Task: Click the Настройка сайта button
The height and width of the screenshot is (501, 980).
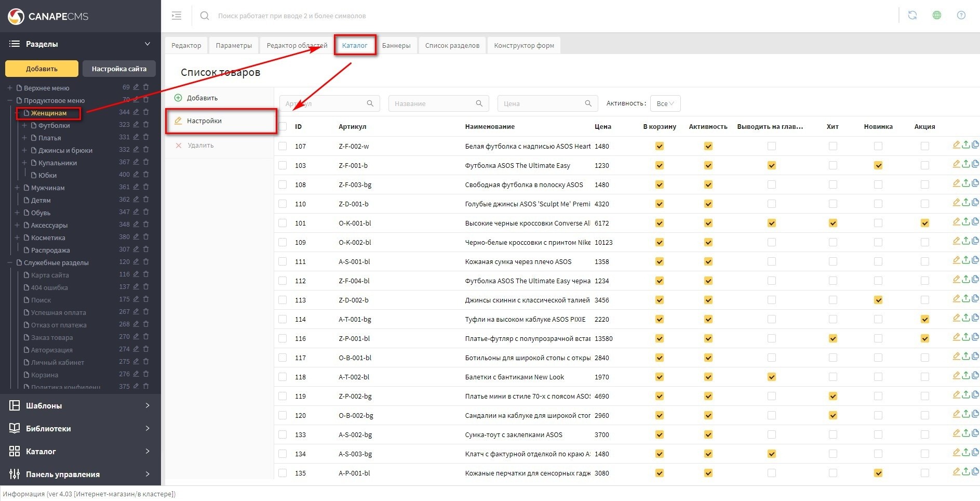Action: click(x=119, y=69)
